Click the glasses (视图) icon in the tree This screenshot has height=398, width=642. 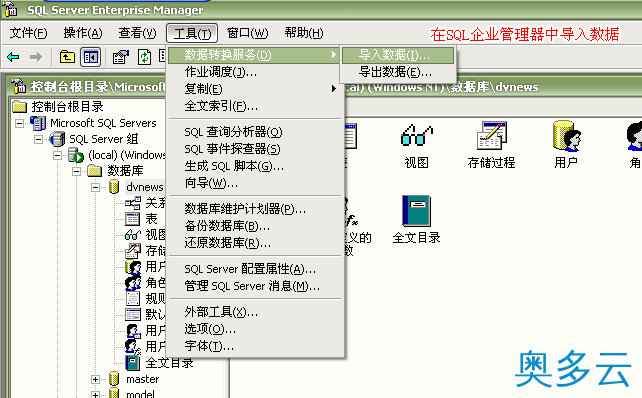click(133, 235)
